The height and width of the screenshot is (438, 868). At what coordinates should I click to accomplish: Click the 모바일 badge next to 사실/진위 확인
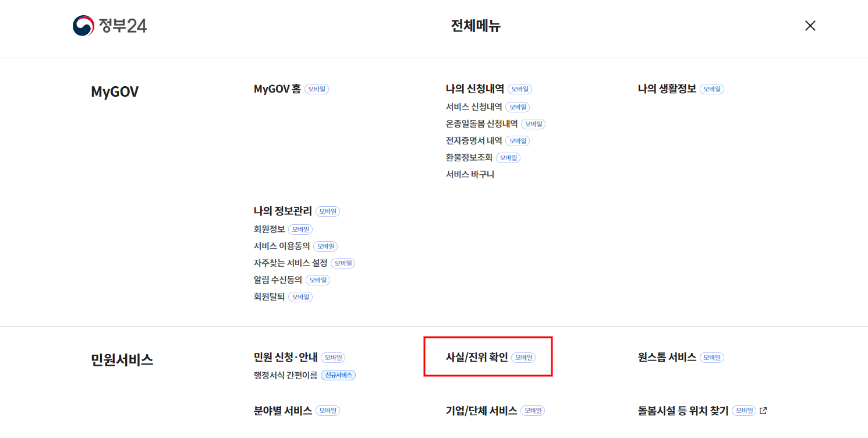523,357
